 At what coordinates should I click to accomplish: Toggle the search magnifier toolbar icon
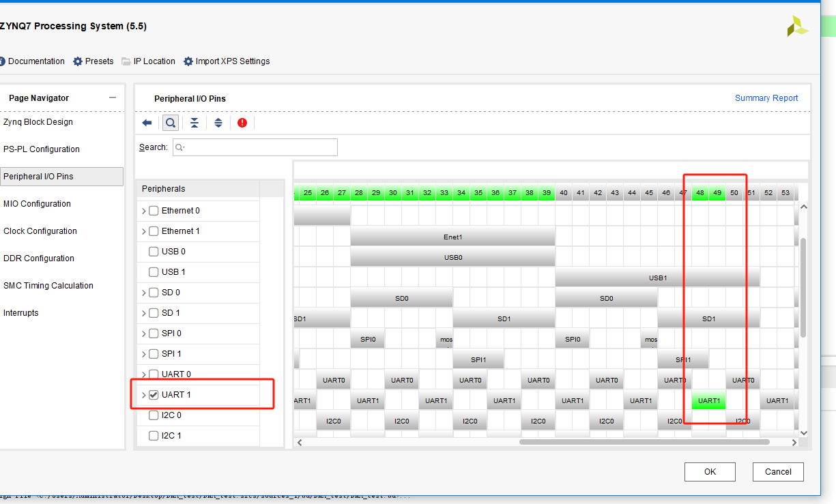(171, 123)
